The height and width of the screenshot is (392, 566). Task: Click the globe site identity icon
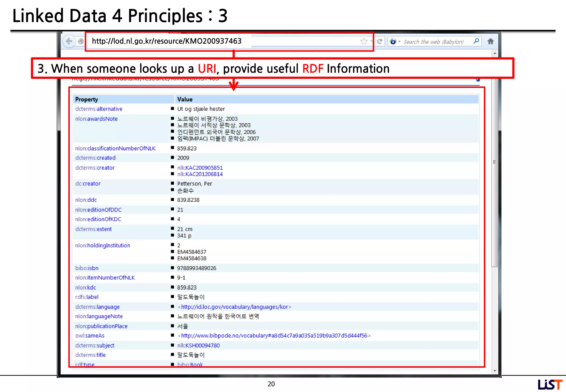[x=81, y=41]
